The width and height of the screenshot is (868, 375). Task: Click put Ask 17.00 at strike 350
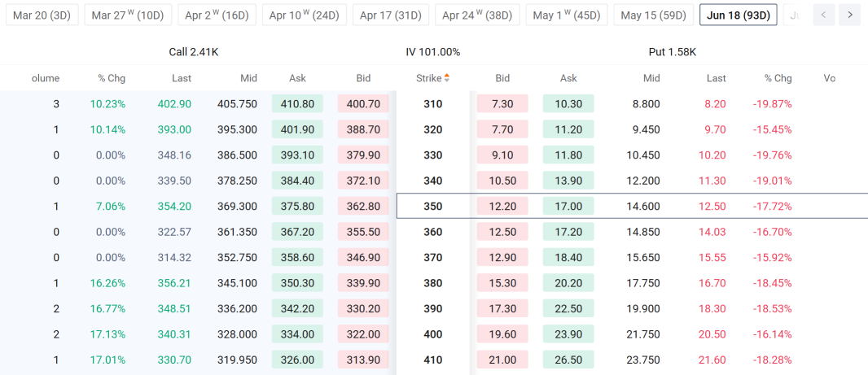coord(568,207)
